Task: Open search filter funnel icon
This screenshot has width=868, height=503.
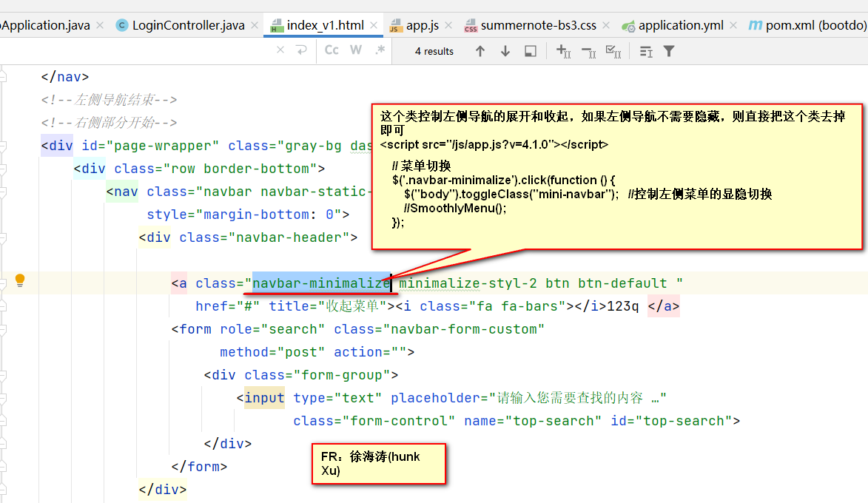Action: click(669, 52)
